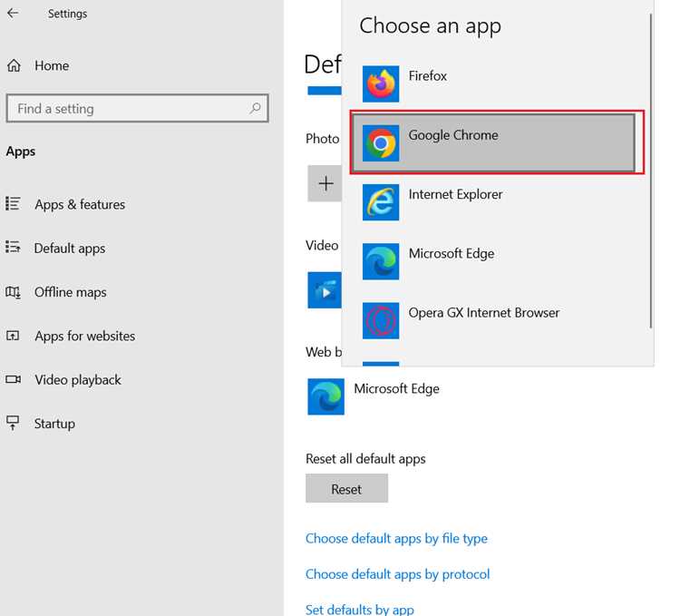The height and width of the screenshot is (616, 680).
Task: Open Choose default apps by protocol
Action: pyautogui.click(x=397, y=574)
